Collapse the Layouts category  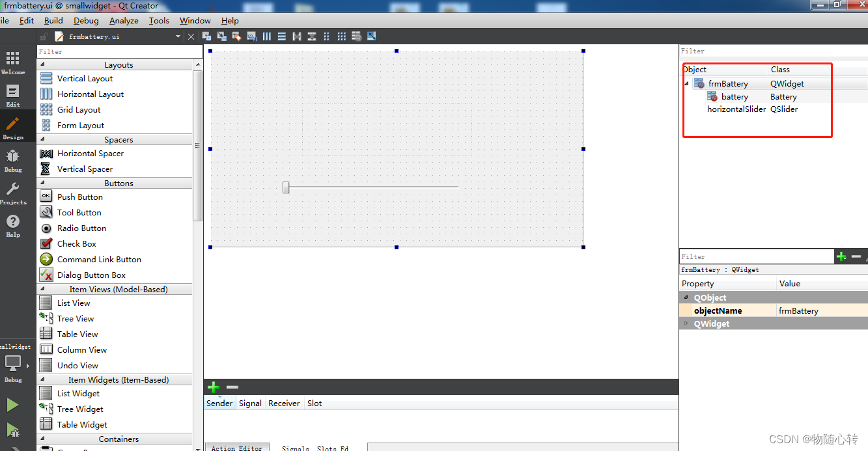[42, 64]
